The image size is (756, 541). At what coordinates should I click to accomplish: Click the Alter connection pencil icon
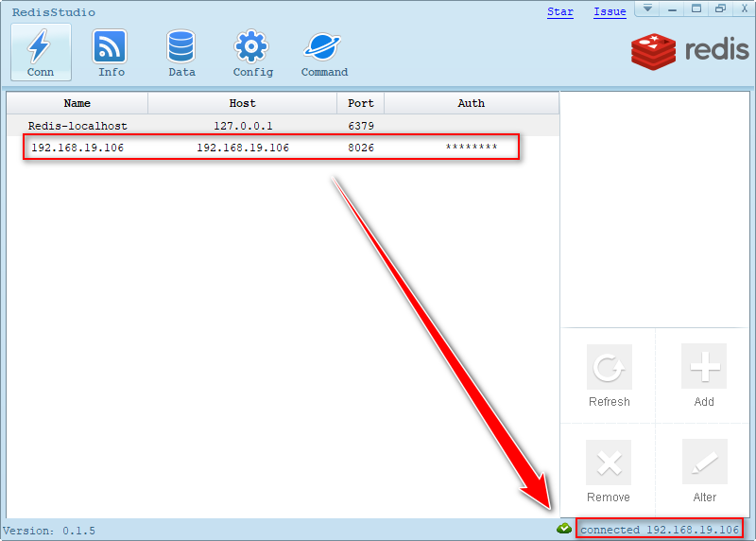click(x=704, y=462)
